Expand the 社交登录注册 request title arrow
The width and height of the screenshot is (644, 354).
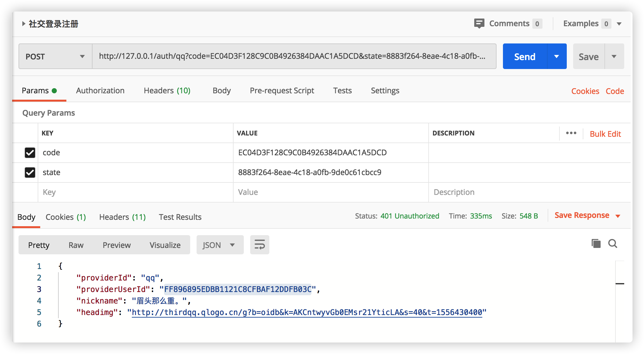coord(24,24)
